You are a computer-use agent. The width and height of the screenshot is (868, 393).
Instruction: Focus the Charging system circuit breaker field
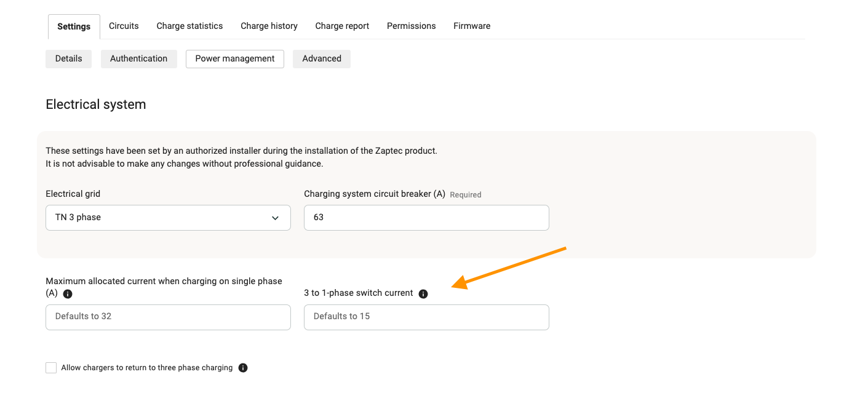click(426, 218)
